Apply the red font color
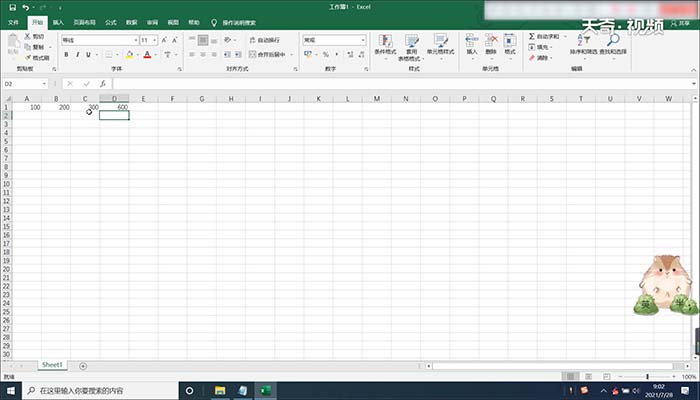Viewport: 700px width, 400px height. click(147, 54)
